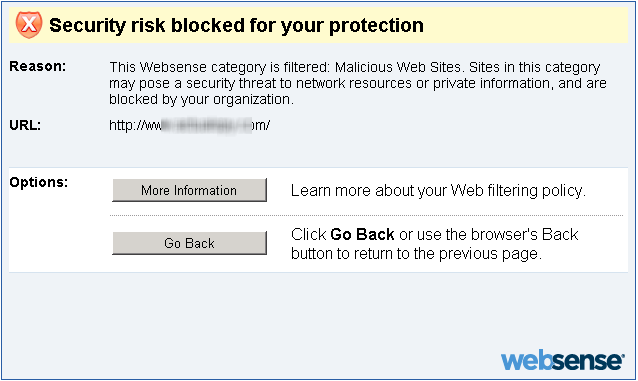Click the 'URL:' label
Viewport: 638px width, 381px height.
pyautogui.click(x=25, y=125)
